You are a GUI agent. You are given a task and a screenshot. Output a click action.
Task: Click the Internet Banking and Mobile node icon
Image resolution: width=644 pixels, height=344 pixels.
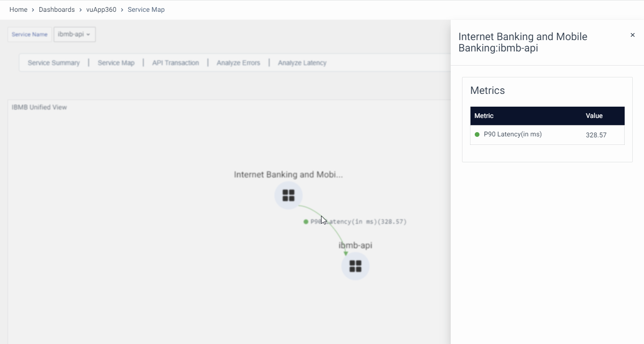point(289,195)
